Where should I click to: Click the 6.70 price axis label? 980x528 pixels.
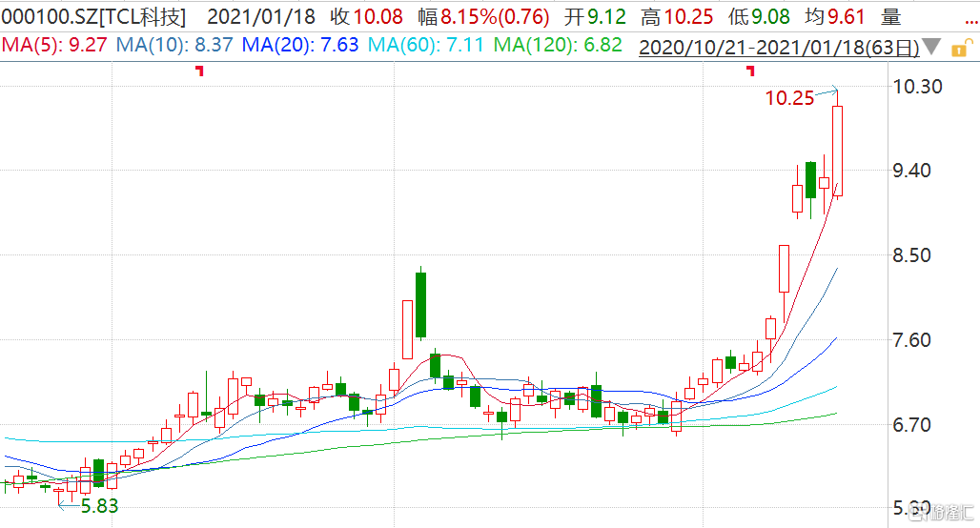[912, 425]
